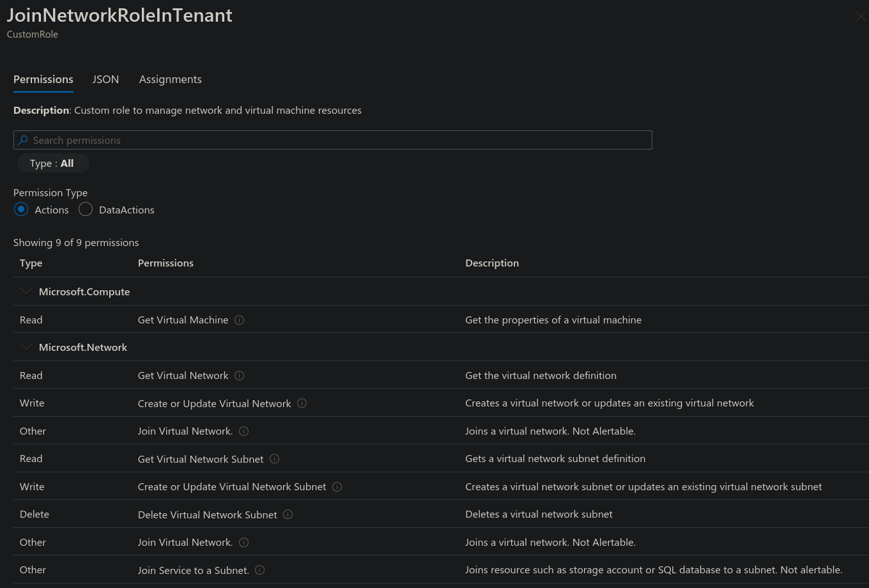This screenshot has width=869, height=588.
Task: Click the search magnifier icon in permissions box
Action: [x=23, y=140]
